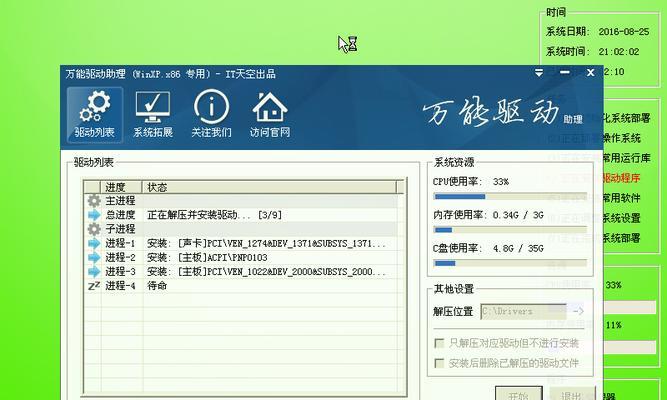Screen dimensions: 667x400
Task: Select the VEN_1022 motherboard install entry
Action: (266, 271)
